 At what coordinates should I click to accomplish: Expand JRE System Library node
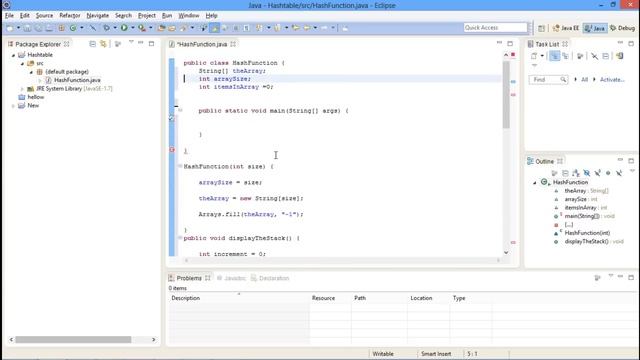22,89
